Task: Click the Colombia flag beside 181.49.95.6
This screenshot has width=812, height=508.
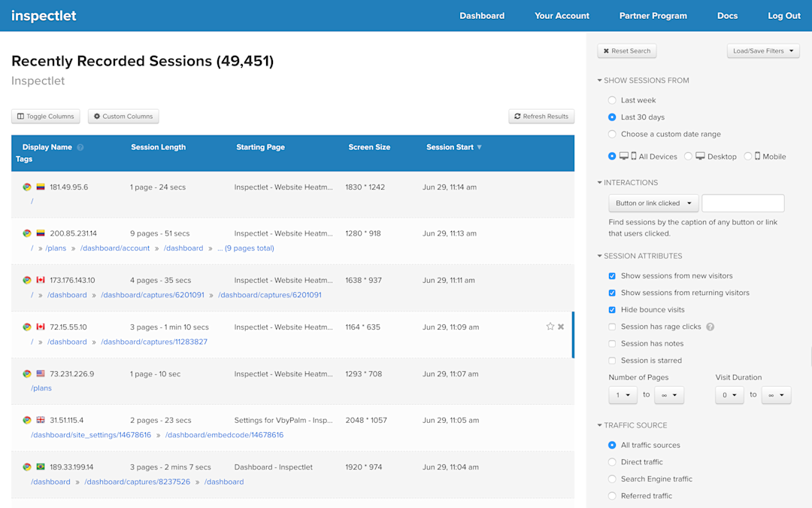Action: (x=41, y=187)
